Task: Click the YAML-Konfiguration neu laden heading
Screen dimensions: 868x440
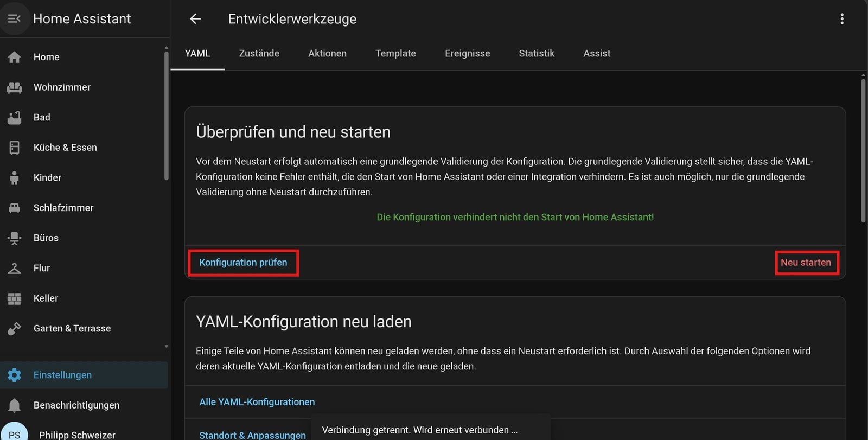Action: click(303, 322)
